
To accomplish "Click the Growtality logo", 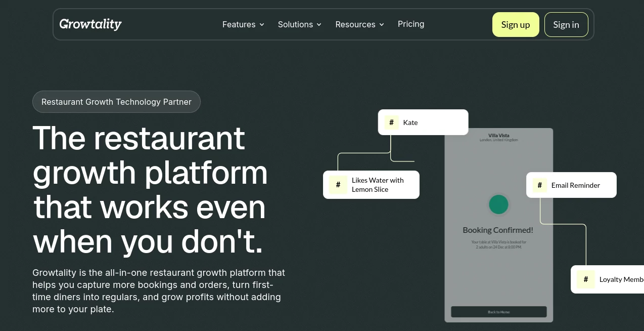I will 90,24.
